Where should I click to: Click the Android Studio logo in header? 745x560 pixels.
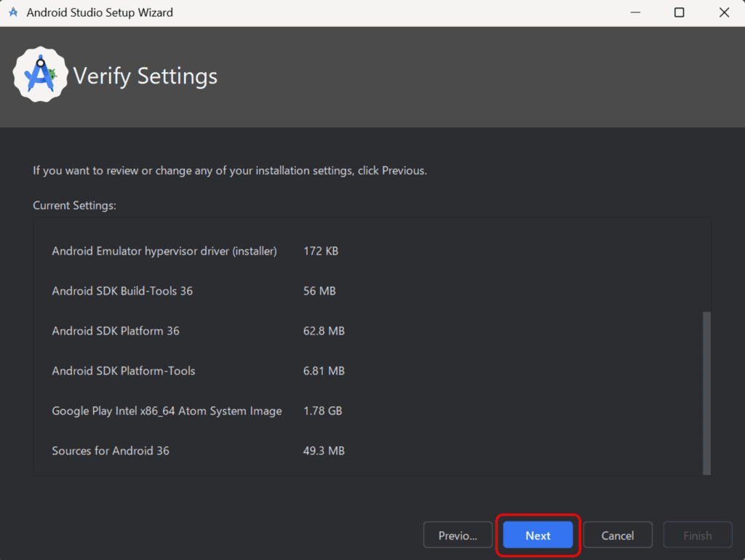click(41, 75)
